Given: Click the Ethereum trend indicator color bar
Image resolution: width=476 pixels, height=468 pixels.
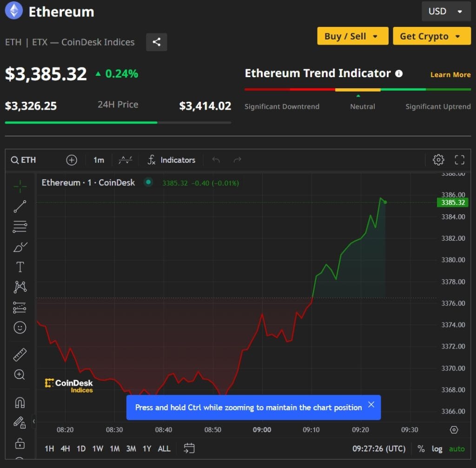Looking at the screenshot, I should pyautogui.click(x=357, y=90).
